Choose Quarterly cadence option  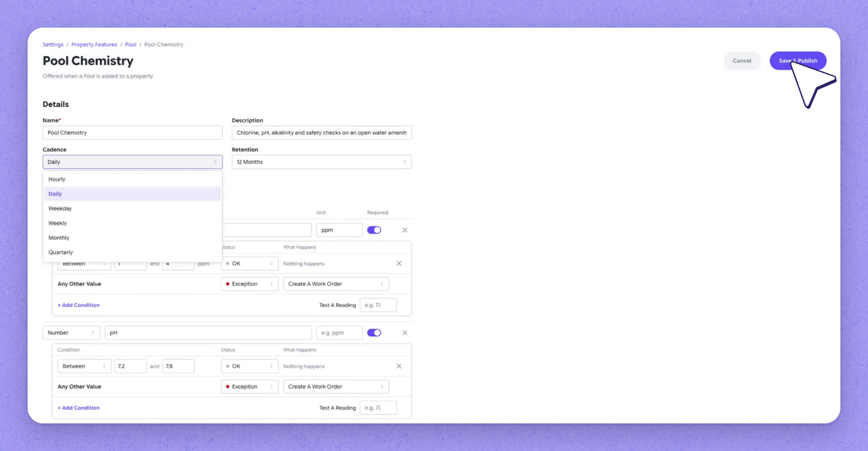click(132, 252)
